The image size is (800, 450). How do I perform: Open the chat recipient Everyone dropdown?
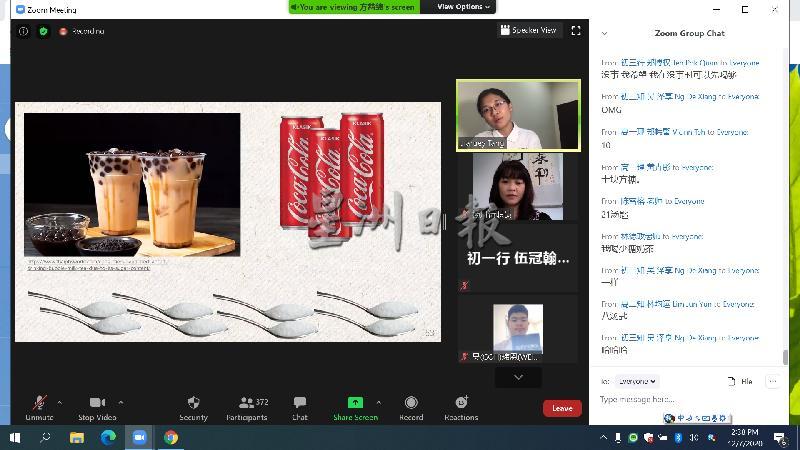click(636, 381)
